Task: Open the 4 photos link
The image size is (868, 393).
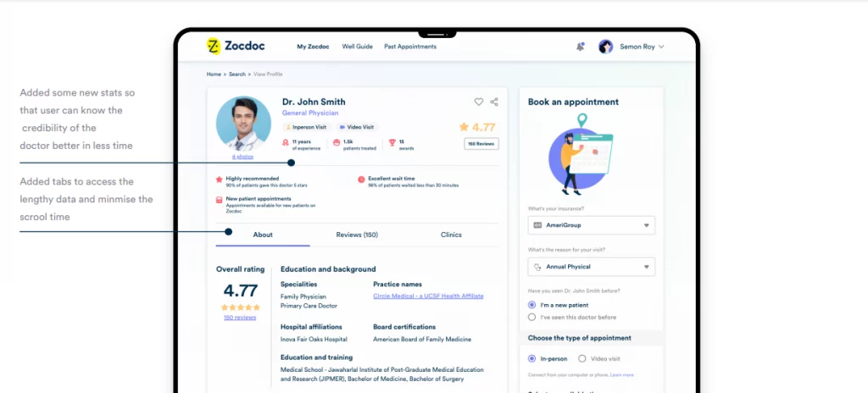Action: click(x=242, y=157)
